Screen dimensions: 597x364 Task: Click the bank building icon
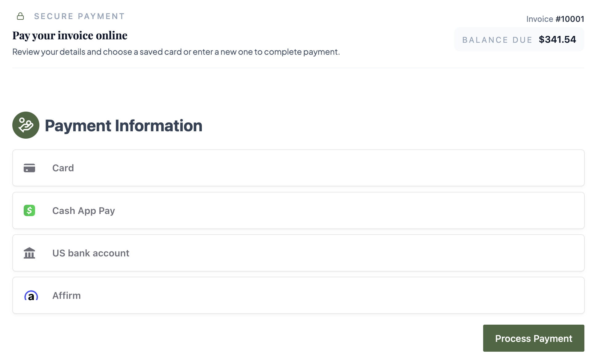[29, 253]
